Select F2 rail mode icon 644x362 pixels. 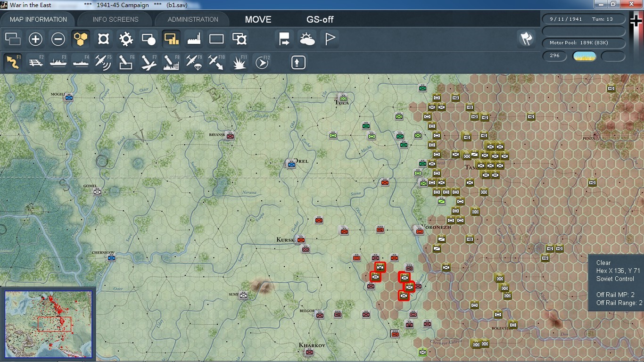(x=35, y=62)
